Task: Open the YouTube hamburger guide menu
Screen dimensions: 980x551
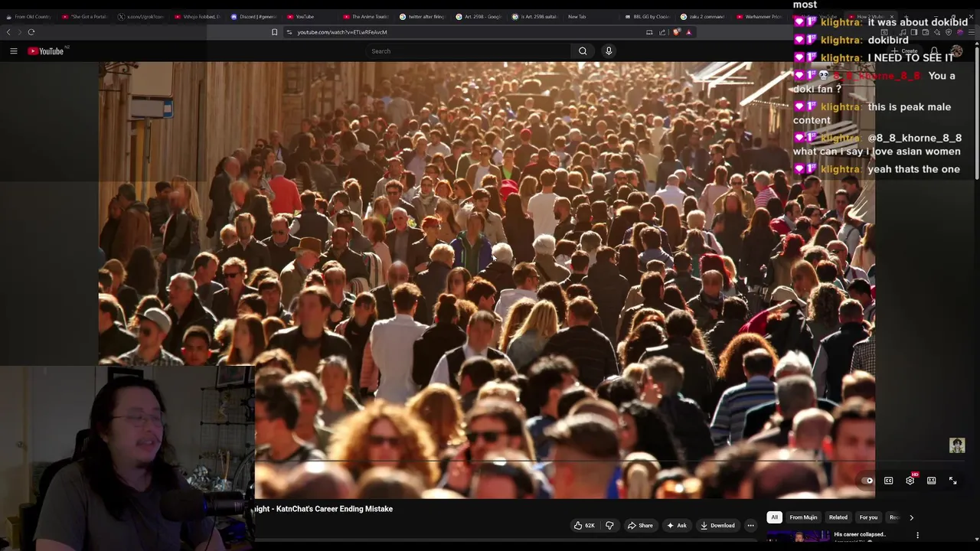Action: [13, 51]
